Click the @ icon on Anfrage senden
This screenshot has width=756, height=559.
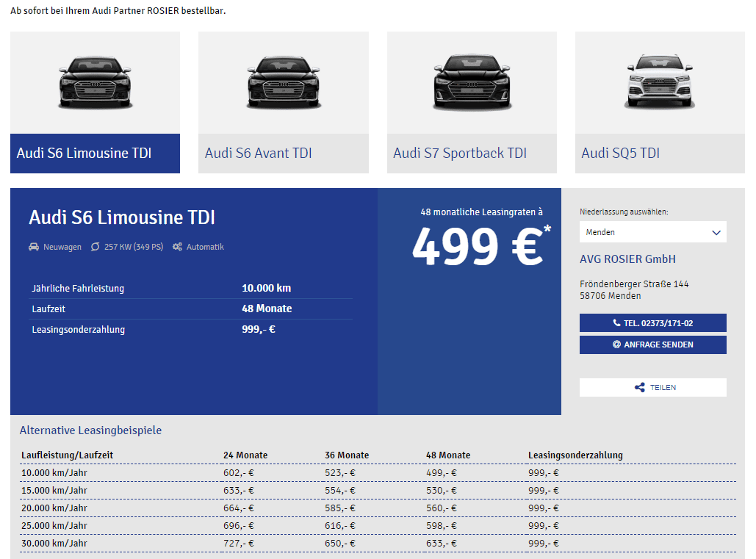(x=616, y=345)
